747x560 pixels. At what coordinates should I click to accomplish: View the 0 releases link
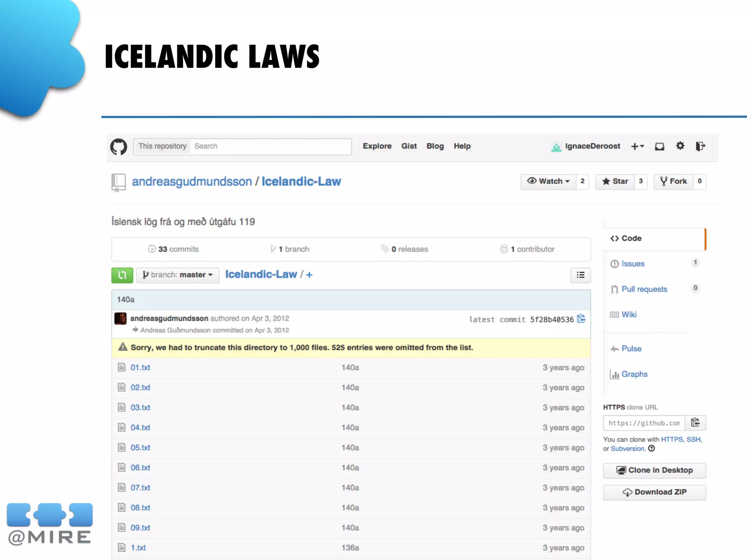[405, 249]
